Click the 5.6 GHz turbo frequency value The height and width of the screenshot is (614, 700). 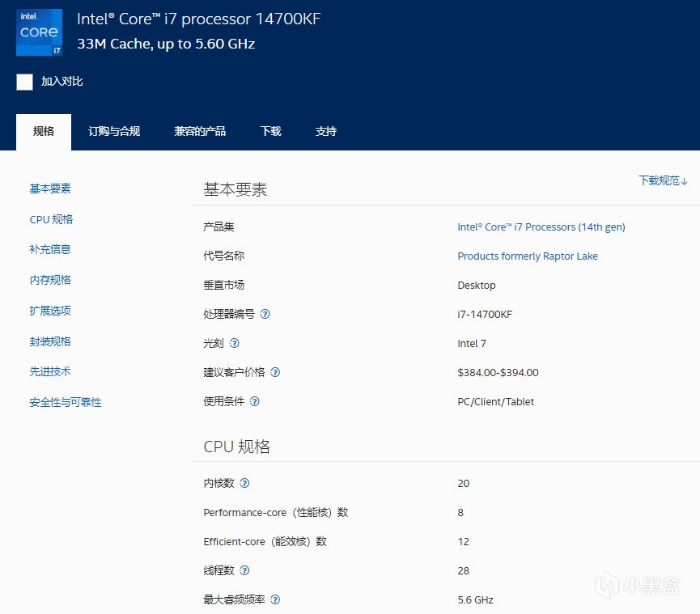[476, 600]
